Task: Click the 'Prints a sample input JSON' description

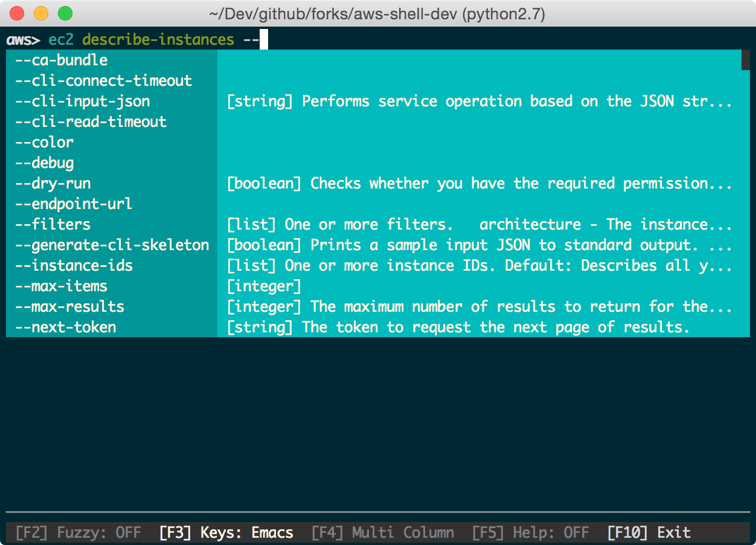Action: tap(479, 245)
